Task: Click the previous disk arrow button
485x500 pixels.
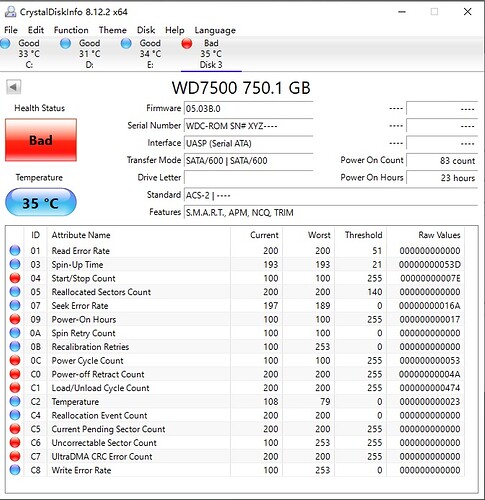Action: point(13,87)
